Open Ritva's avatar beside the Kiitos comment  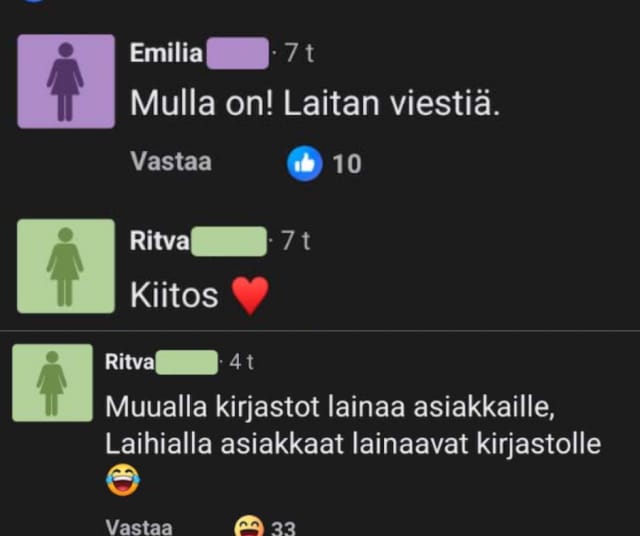pos(66,266)
